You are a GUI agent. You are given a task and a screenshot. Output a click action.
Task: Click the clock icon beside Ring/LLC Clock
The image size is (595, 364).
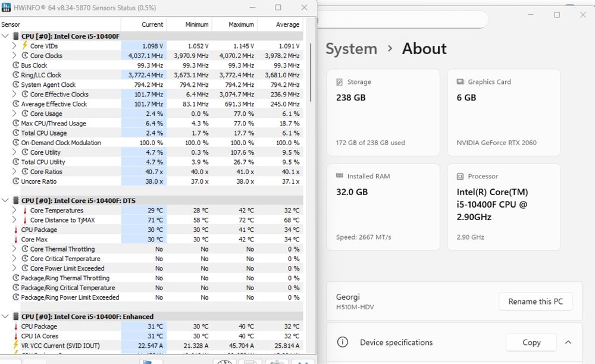point(15,75)
